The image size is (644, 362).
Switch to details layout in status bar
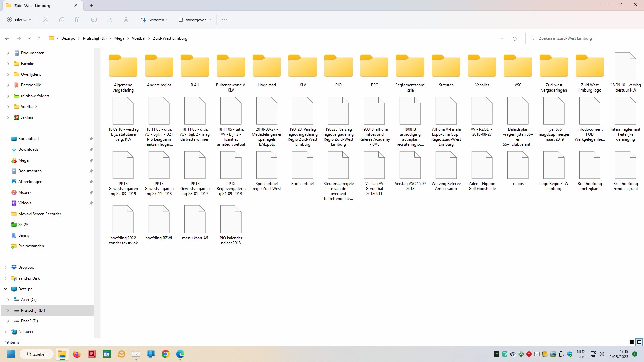631,342
